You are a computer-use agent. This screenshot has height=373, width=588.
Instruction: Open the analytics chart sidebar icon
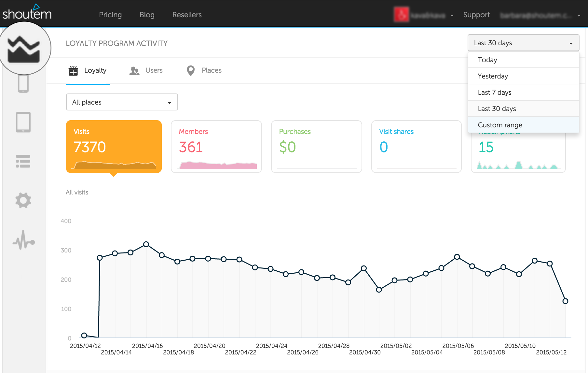tap(24, 49)
